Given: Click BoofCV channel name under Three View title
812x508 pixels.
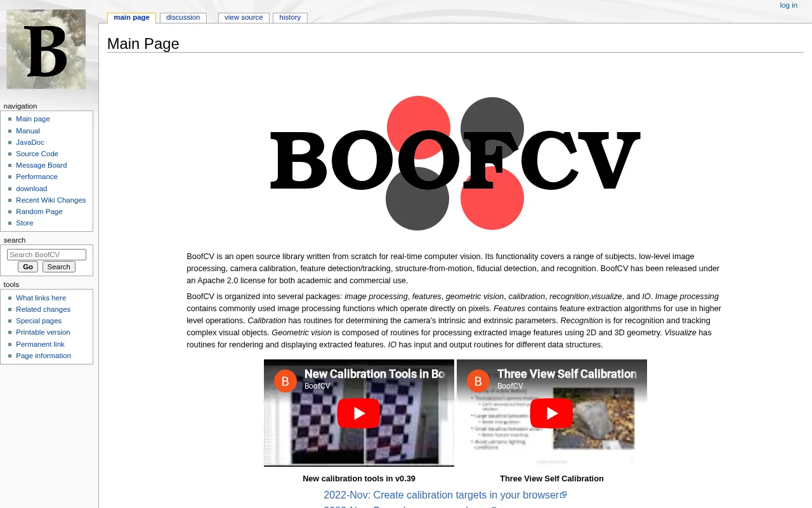Looking at the screenshot, I should 510,386.
